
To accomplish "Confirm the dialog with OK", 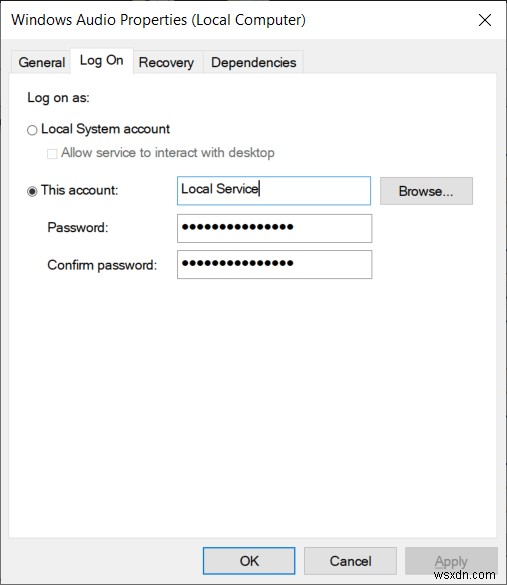I will pyautogui.click(x=249, y=561).
